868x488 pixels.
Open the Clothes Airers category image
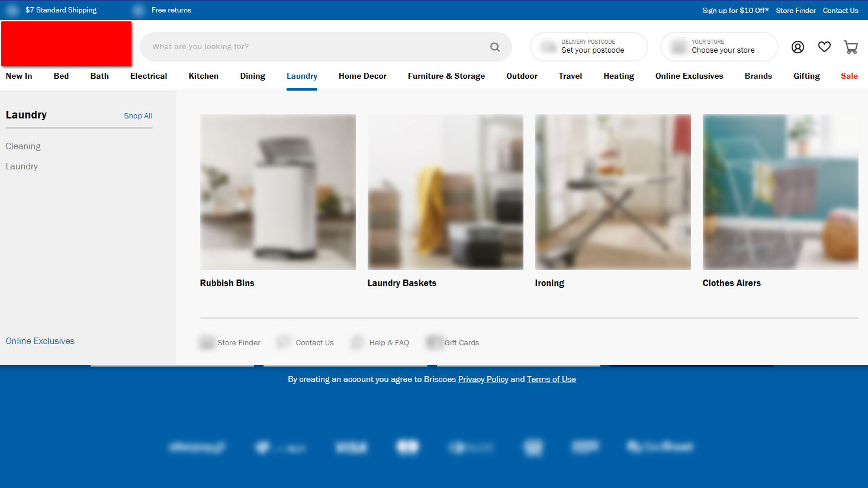coord(780,192)
